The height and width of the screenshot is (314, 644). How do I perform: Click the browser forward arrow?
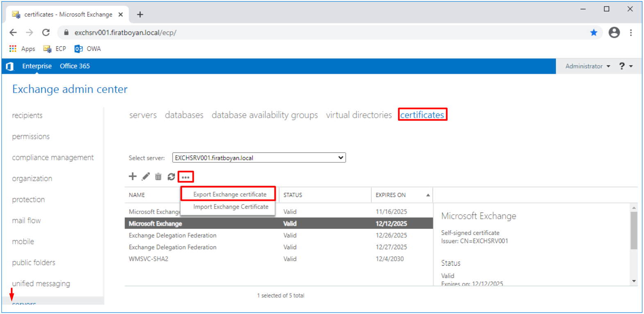point(29,32)
